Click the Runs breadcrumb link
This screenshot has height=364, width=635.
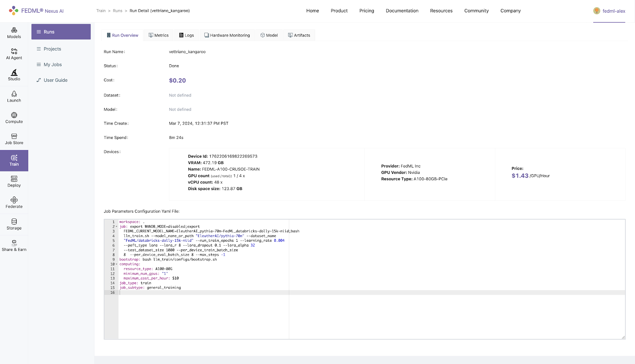(117, 11)
